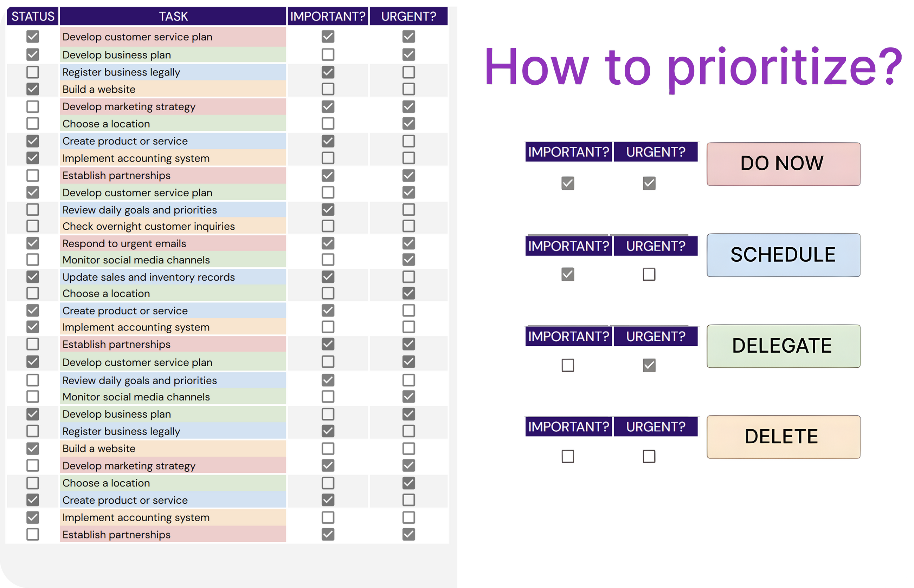Click the How to prioritize? heading
Image resolution: width=914 pixels, height=588 pixels.
[x=693, y=67]
